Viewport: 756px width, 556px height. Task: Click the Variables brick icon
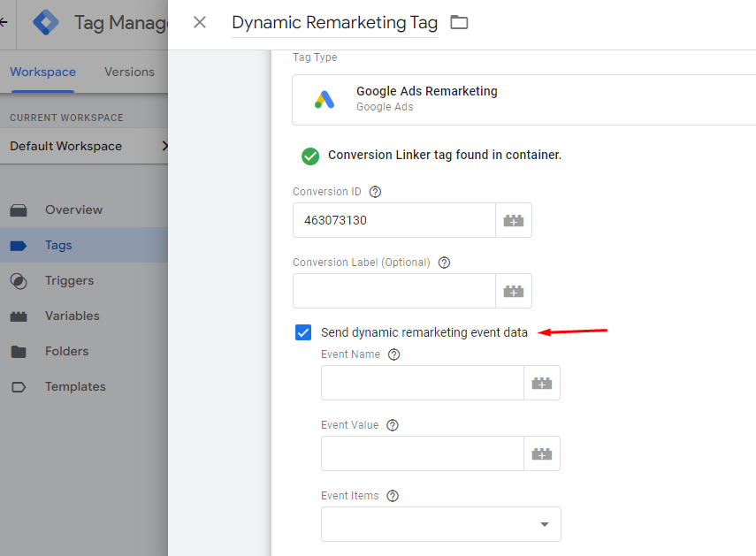pos(19,316)
